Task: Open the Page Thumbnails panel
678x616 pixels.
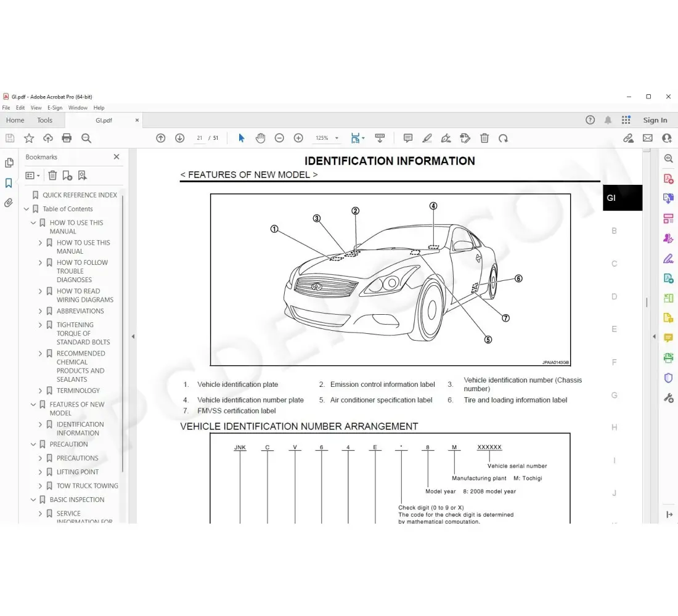Action: pyautogui.click(x=9, y=161)
